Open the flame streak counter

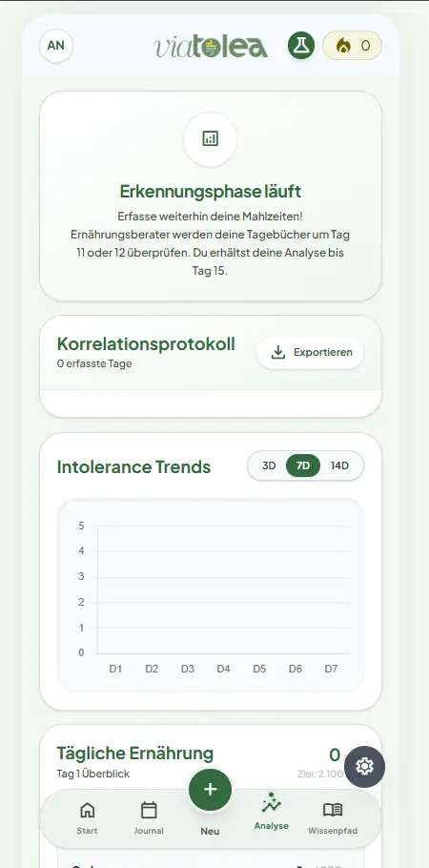352,46
